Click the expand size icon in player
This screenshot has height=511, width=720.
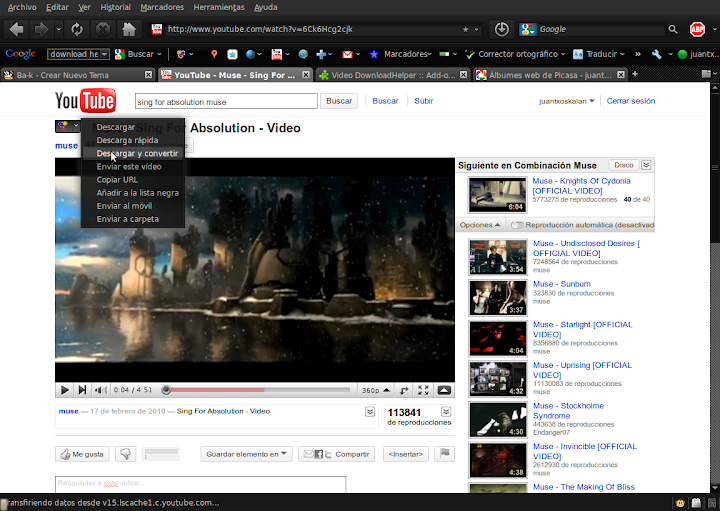coord(404,390)
